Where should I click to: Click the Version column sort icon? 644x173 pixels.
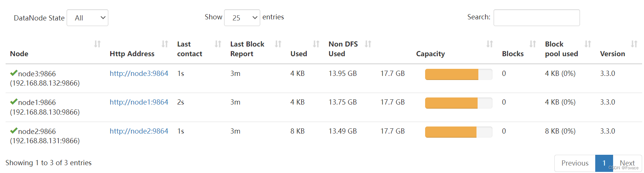[x=634, y=44]
